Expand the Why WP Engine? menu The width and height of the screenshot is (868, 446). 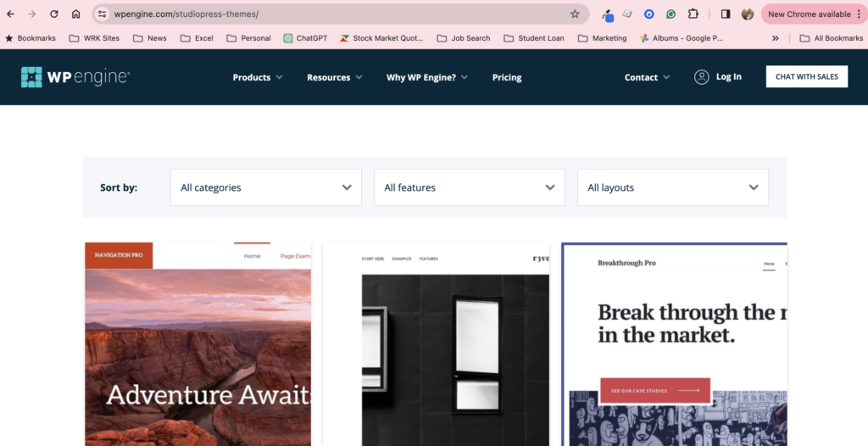pos(427,77)
